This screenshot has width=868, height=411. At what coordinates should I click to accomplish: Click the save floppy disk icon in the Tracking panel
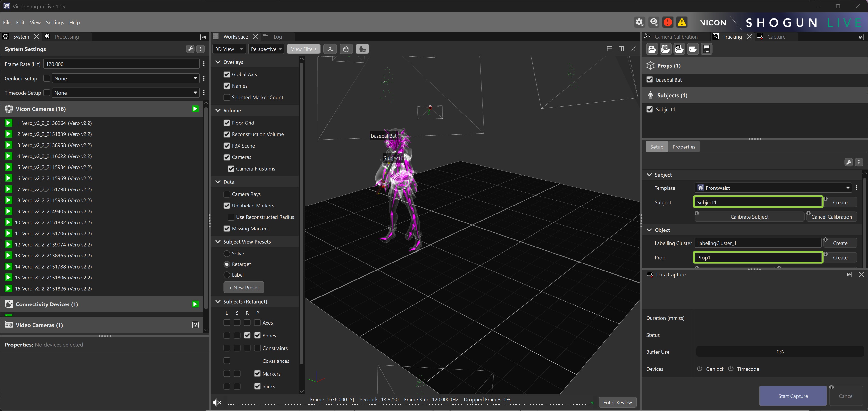(x=706, y=49)
